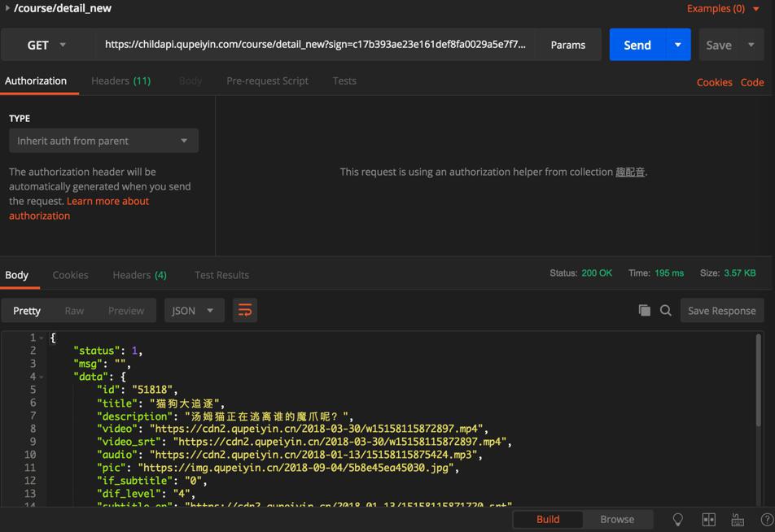This screenshot has width=775, height=532.
Task: Open the Tests tab
Action: pyautogui.click(x=344, y=81)
